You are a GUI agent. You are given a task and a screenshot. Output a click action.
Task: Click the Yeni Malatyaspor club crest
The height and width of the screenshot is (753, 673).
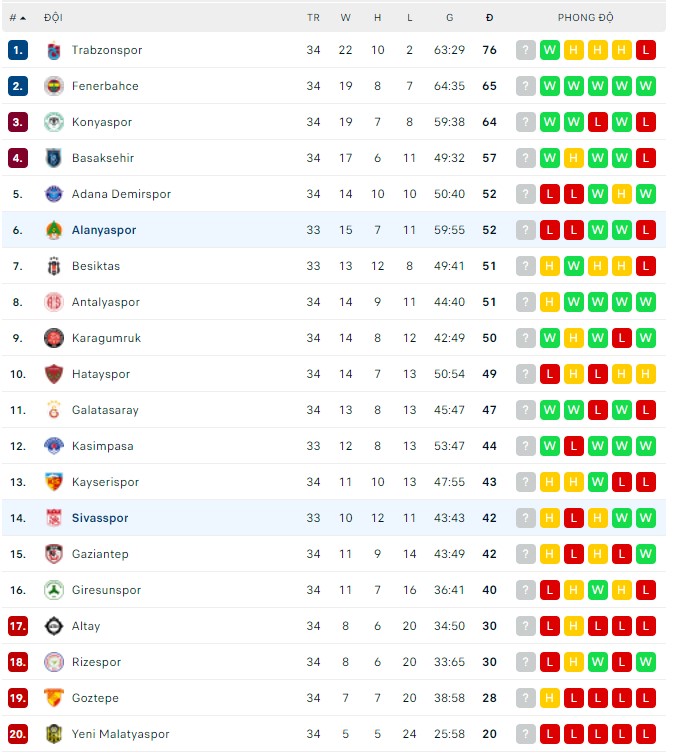click(54, 734)
